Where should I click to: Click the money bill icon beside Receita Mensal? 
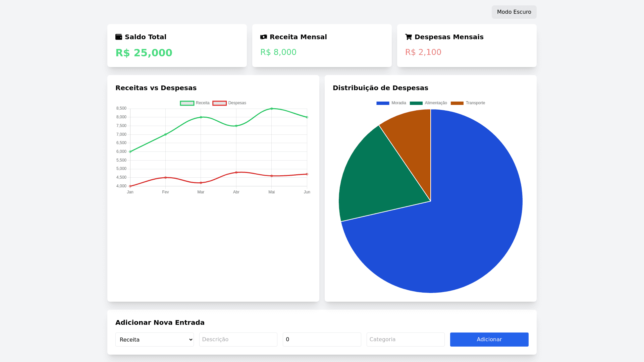point(264,37)
